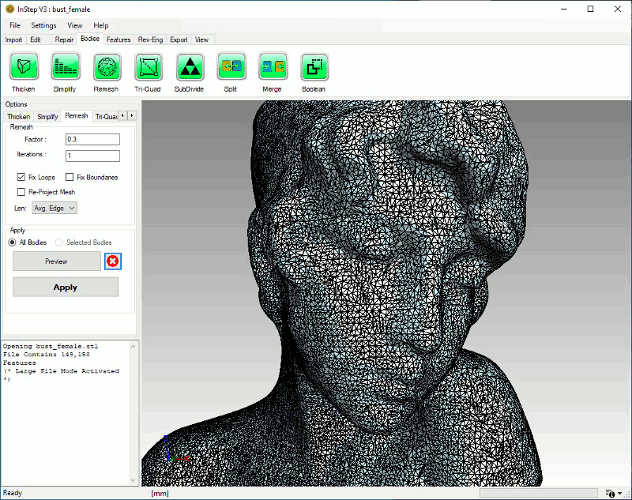The width and height of the screenshot is (632, 500).
Task: Cancel preview with the red X button
Action: 113,261
